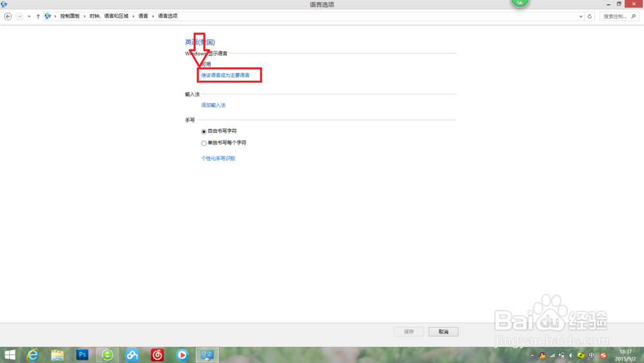
Task: Open the recent locations dropdown arrow
Action: tap(29, 17)
